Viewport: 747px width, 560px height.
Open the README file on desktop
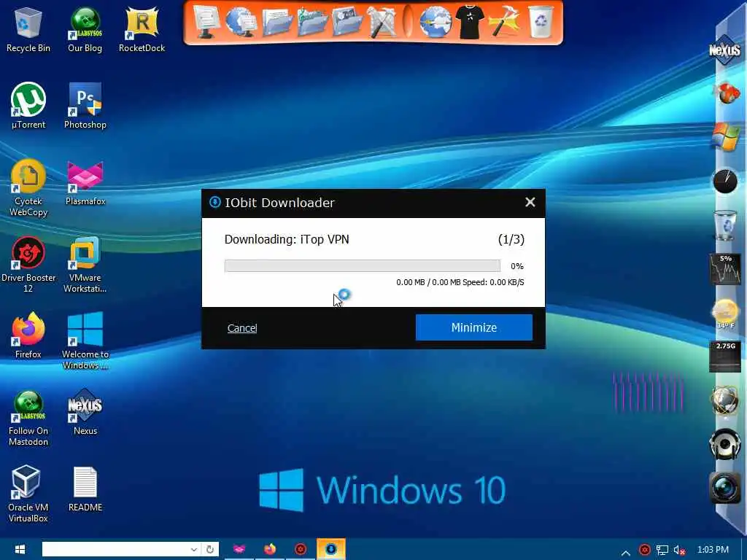85,489
